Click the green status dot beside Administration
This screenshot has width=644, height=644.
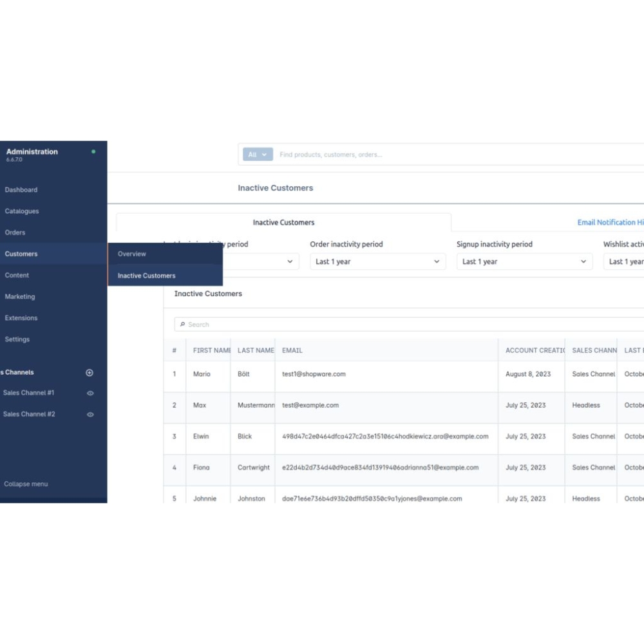coord(93,152)
